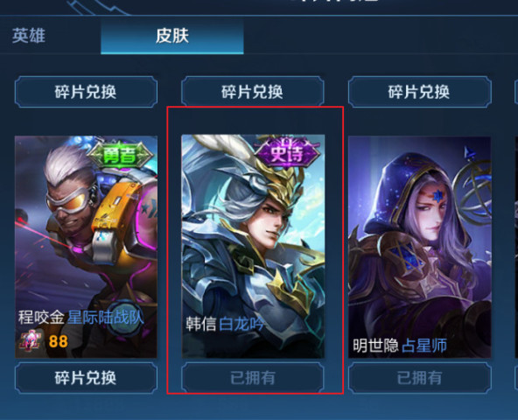
Task: Tap the 碎片兑换 button above 程咬金
Action: click(x=86, y=92)
